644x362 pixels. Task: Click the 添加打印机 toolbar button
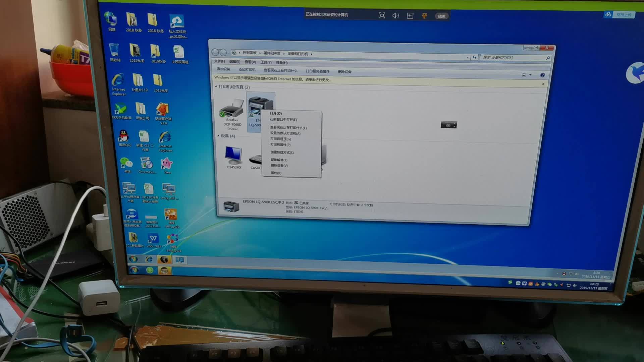click(x=247, y=70)
